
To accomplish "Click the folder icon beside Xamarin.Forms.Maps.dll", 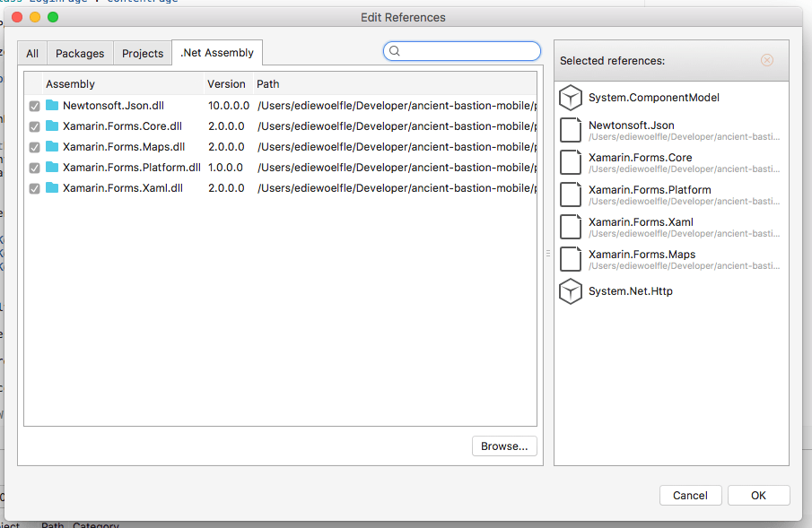I will [52, 147].
